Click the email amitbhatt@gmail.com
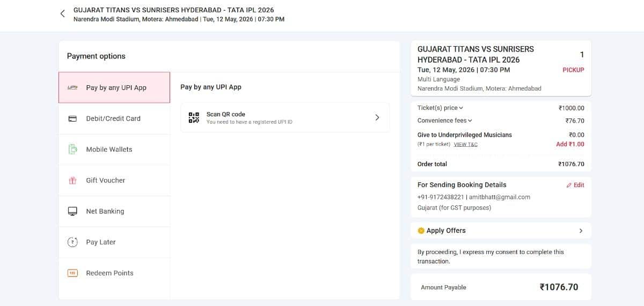Viewport: 644px width, 306px height. [x=500, y=197]
